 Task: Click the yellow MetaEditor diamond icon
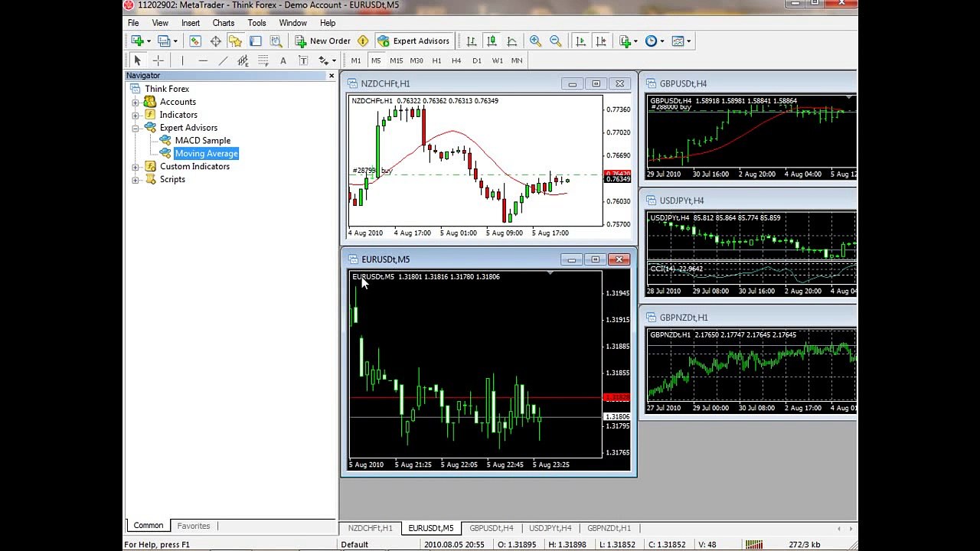[363, 41]
